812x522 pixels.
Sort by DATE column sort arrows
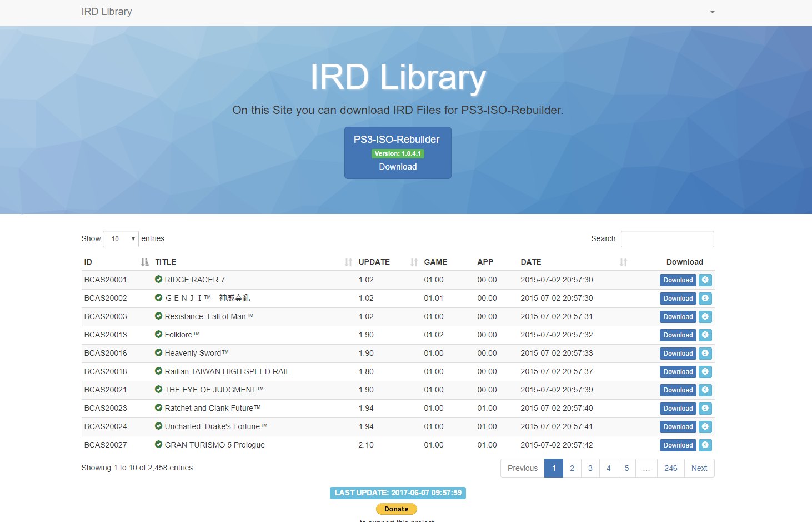(623, 262)
